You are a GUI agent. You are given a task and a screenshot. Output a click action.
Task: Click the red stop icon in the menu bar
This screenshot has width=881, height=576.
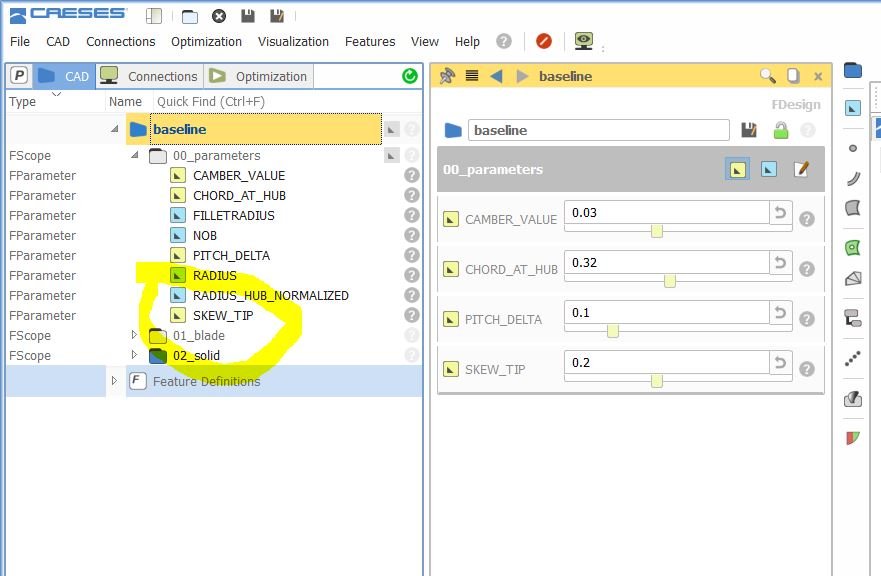544,41
